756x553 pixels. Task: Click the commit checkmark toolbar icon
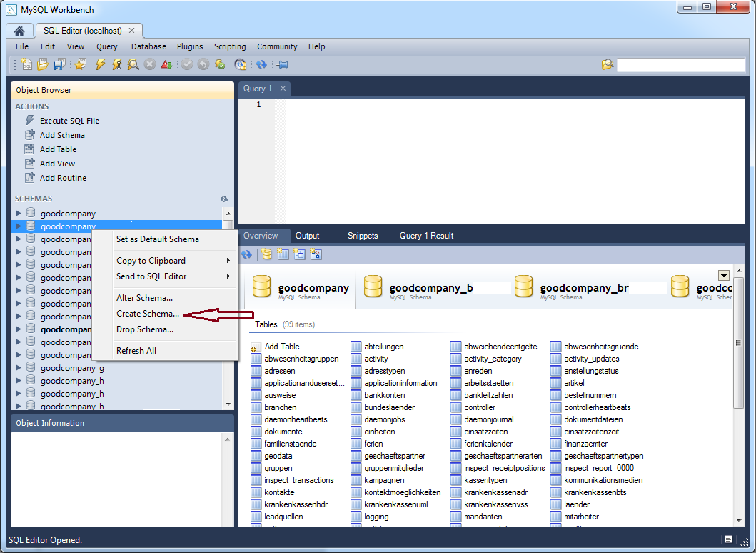[x=187, y=64]
